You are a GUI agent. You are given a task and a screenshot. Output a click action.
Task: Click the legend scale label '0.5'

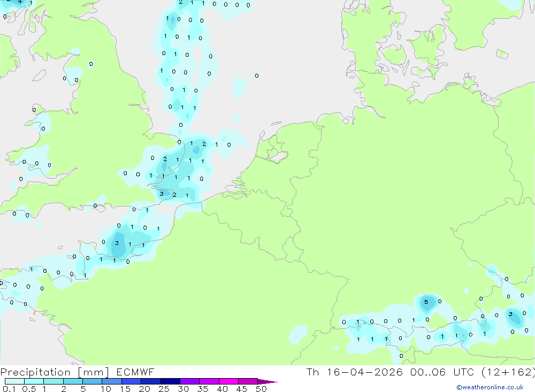click(29, 389)
